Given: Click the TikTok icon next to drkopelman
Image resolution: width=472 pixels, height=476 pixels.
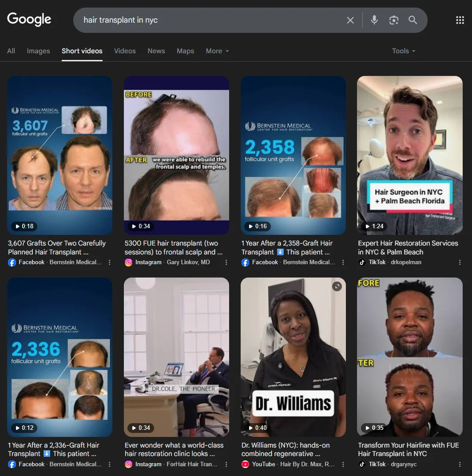Looking at the screenshot, I should coord(362,262).
